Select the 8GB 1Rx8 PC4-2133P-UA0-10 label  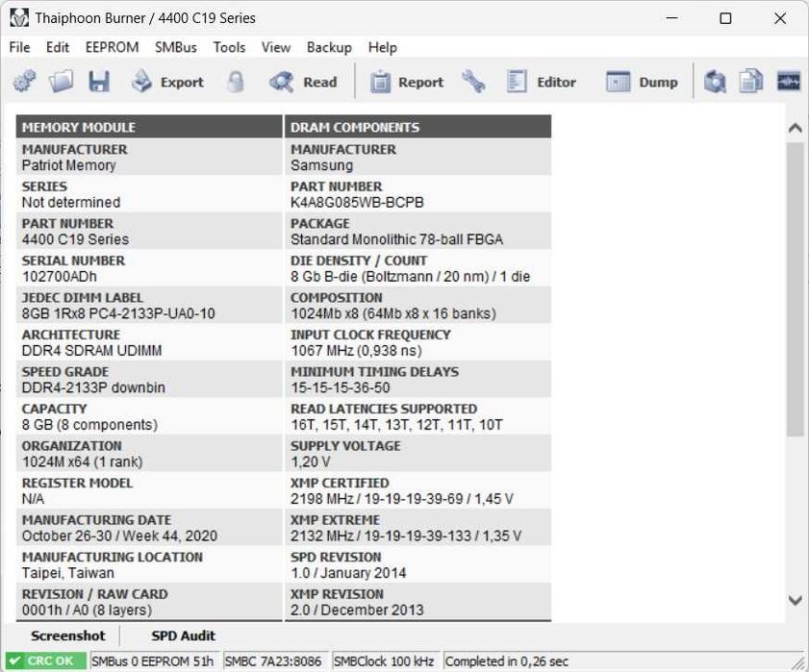pyautogui.click(x=118, y=313)
